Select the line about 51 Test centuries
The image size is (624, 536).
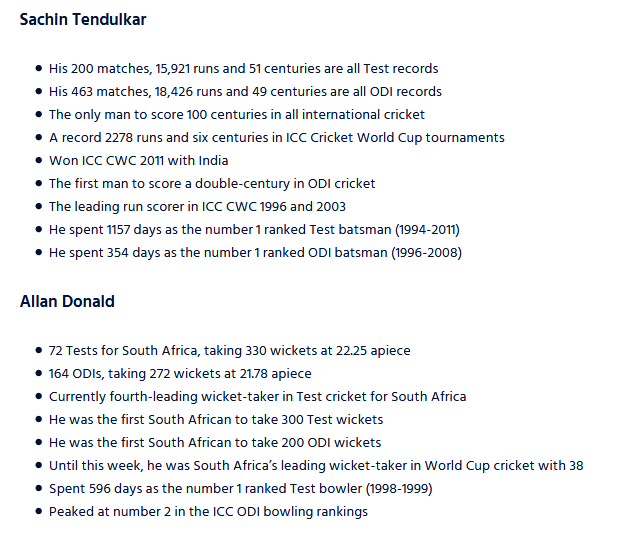tap(244, 69)
